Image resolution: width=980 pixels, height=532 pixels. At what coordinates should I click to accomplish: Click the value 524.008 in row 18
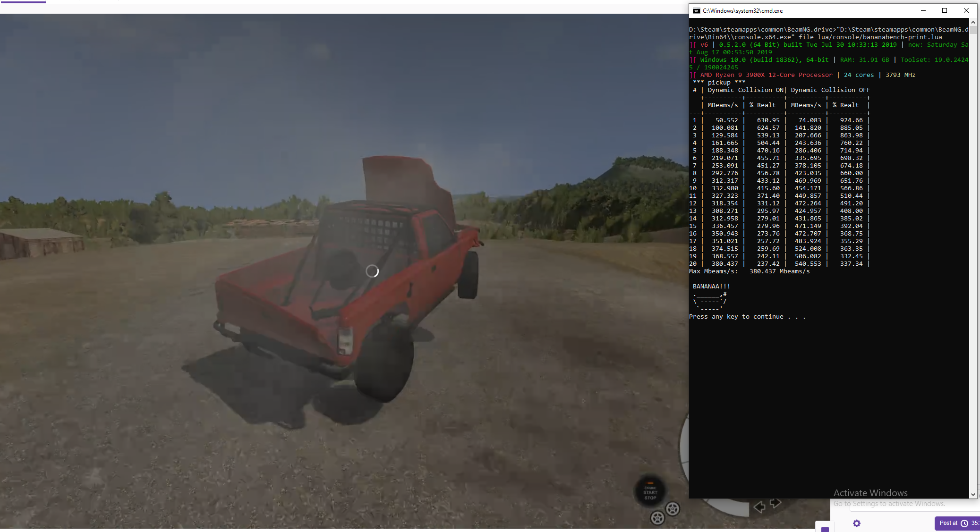(808, 249)
